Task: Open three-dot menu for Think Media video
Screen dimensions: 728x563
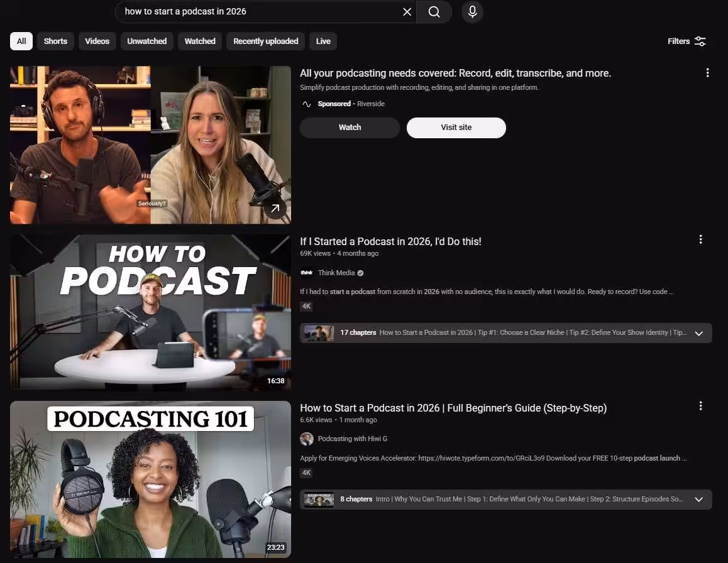Action: coord(700,239)
